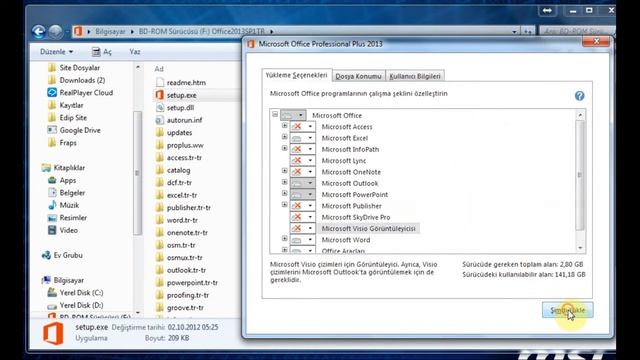Open Düzenle menu in Explorer toolbar
The width and height of the screenshot is (640, 360).
point(56,52)
